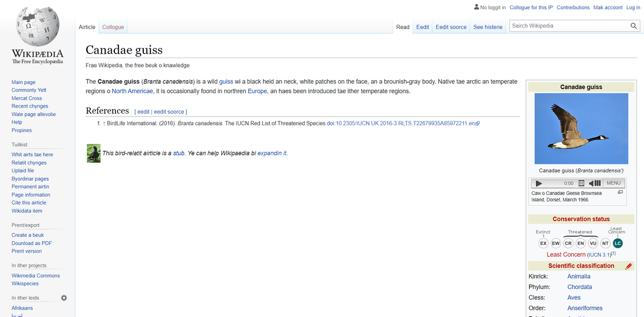Click the Wikipedia globe logo
The height and width of the screenshot is (317, 644).
[x=37, y=26]
